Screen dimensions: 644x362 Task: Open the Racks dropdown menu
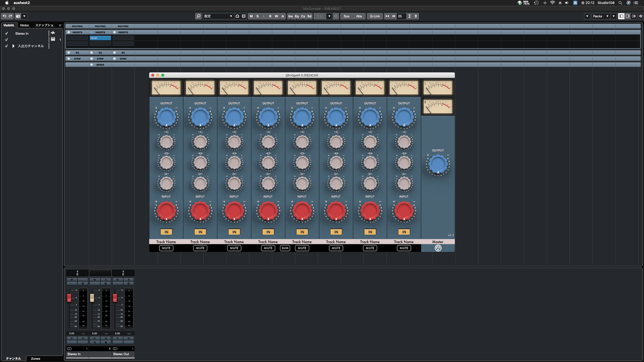pos(601,16)
